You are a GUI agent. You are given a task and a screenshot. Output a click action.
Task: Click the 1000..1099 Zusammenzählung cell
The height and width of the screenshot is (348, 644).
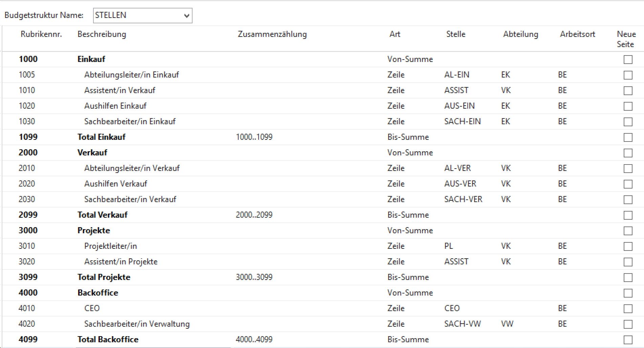(x=254, y=137)
